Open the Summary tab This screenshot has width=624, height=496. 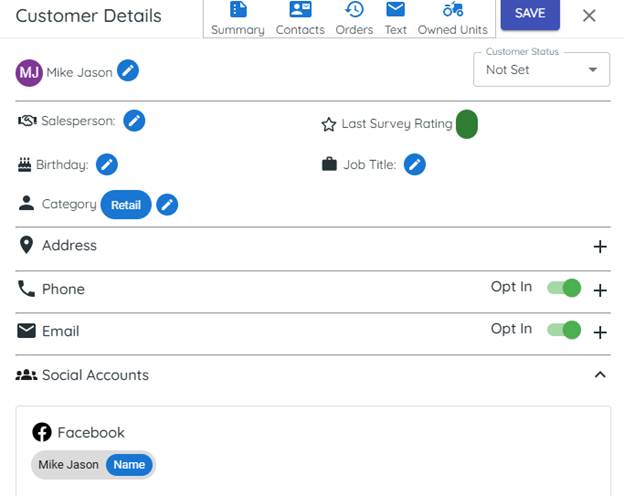click(x=238, y=18)
